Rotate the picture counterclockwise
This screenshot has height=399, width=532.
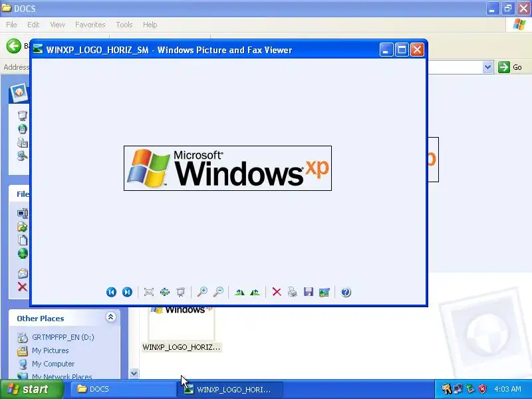[255, 292]
